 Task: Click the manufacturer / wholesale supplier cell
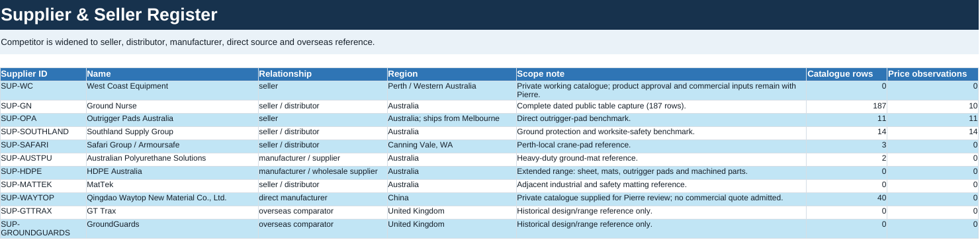coord(322,173)
